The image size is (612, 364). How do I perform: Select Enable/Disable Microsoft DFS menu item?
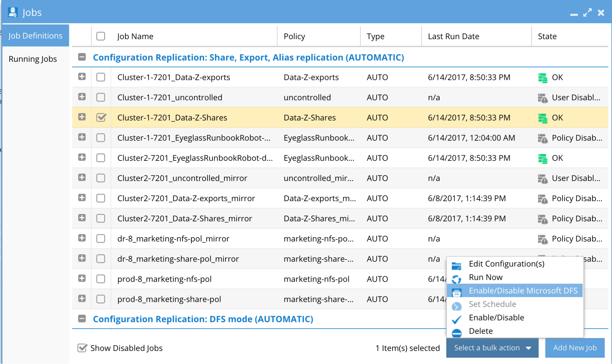pos(515,291)
